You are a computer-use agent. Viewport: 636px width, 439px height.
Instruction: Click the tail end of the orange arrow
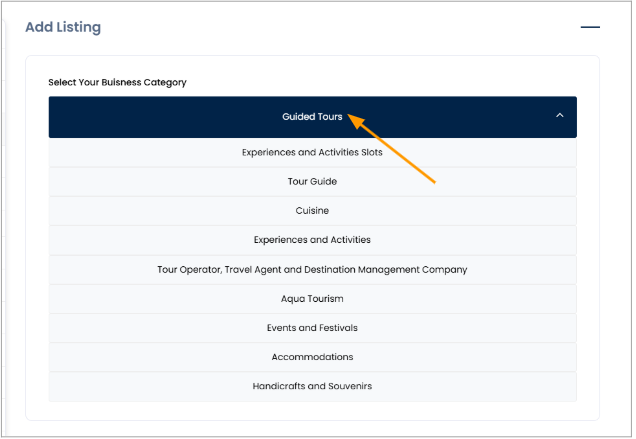point(434,181)
